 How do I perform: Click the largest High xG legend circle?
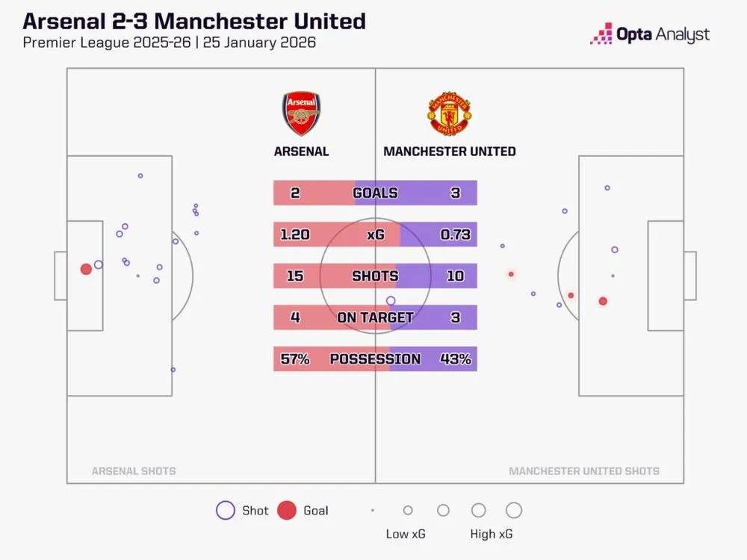[x=513, y=511]
